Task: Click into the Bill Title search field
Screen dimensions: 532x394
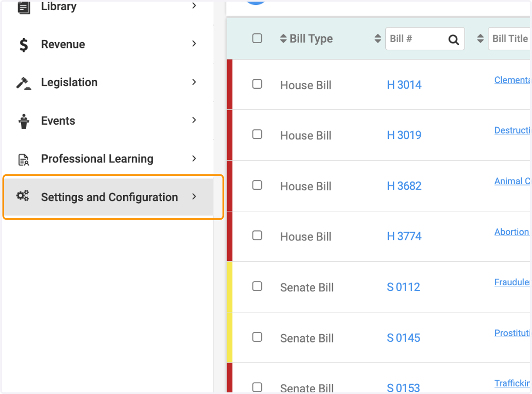Action: pyautogui.click(x=510, y=39)
